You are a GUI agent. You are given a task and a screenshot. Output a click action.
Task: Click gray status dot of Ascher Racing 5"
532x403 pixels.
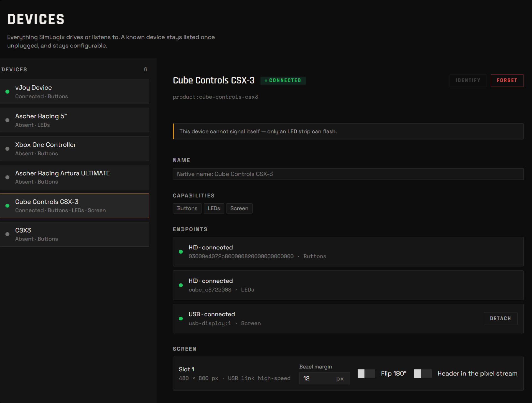7,120
